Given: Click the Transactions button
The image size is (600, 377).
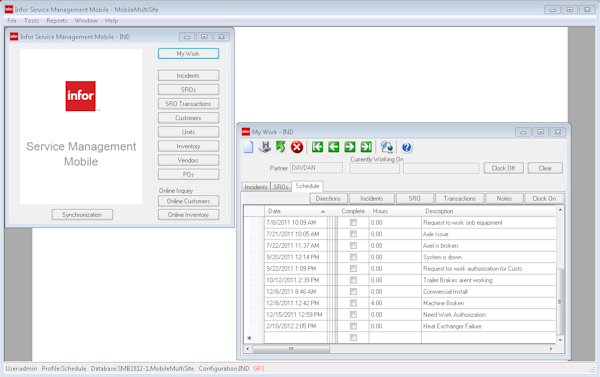Looking at the screenshot, I should (460, 198).
